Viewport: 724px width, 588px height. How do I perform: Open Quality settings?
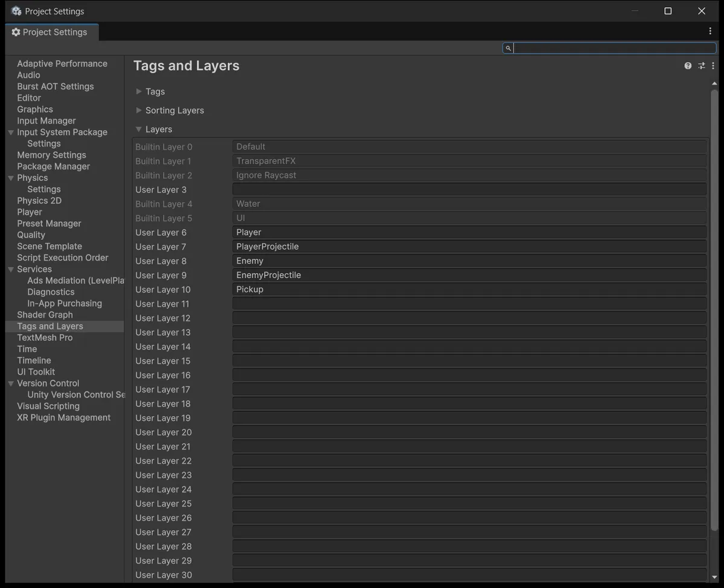click(x=31, y=235)
